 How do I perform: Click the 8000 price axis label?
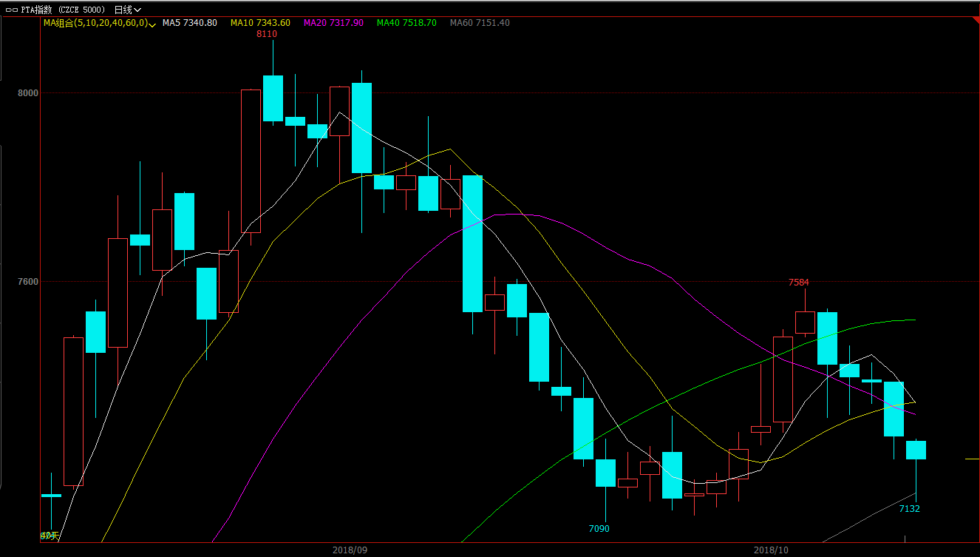(x=28, y=93)
